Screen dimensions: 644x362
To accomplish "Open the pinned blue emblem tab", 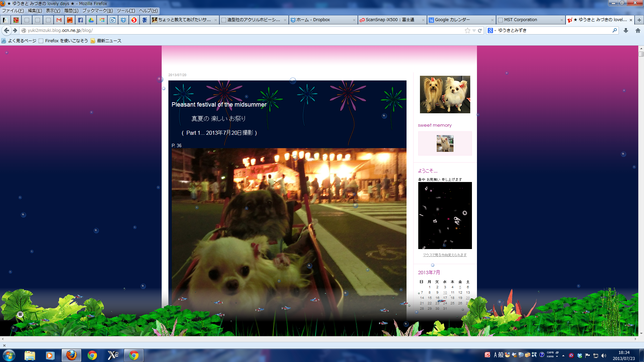I will coord(145,20).
